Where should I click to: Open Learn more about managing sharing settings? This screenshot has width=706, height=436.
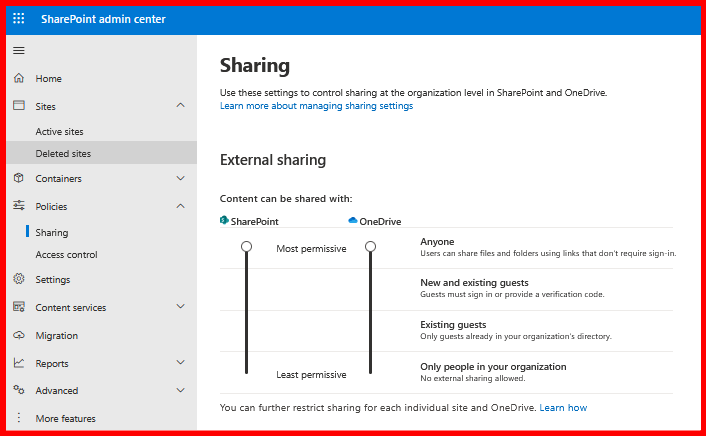[316, 105]
